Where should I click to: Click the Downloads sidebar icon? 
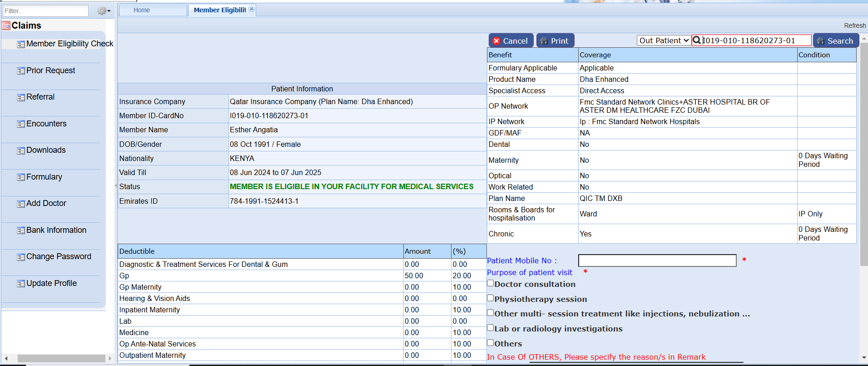tap(21, 150)
